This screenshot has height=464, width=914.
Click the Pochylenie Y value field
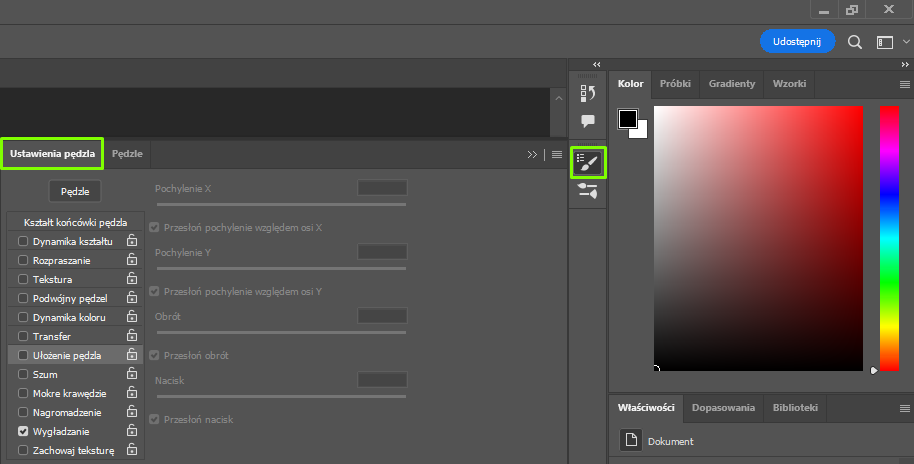382,251
